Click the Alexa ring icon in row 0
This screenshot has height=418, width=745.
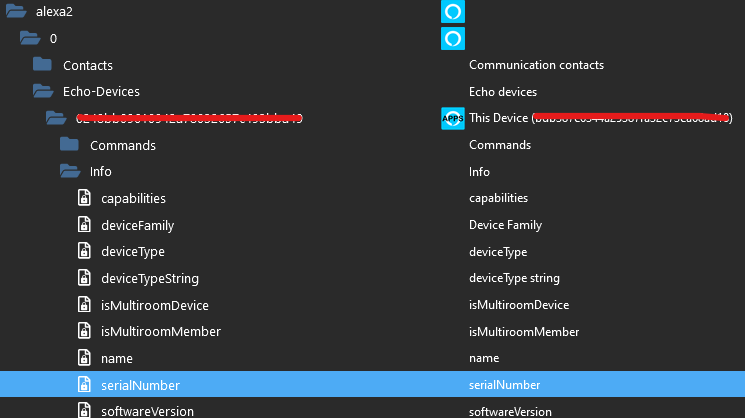coord(453,38)
